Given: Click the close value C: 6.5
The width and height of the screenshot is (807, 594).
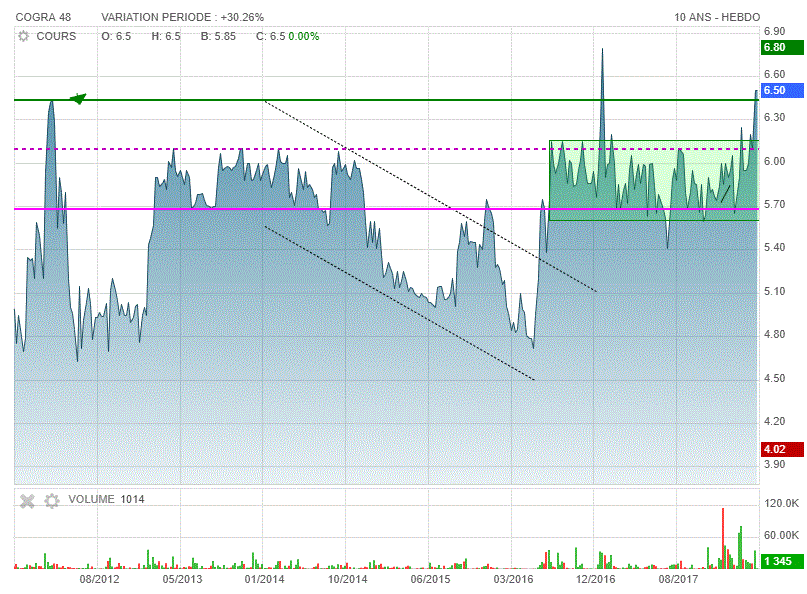Looking at the screenshot, I should [x=270, y=37].
